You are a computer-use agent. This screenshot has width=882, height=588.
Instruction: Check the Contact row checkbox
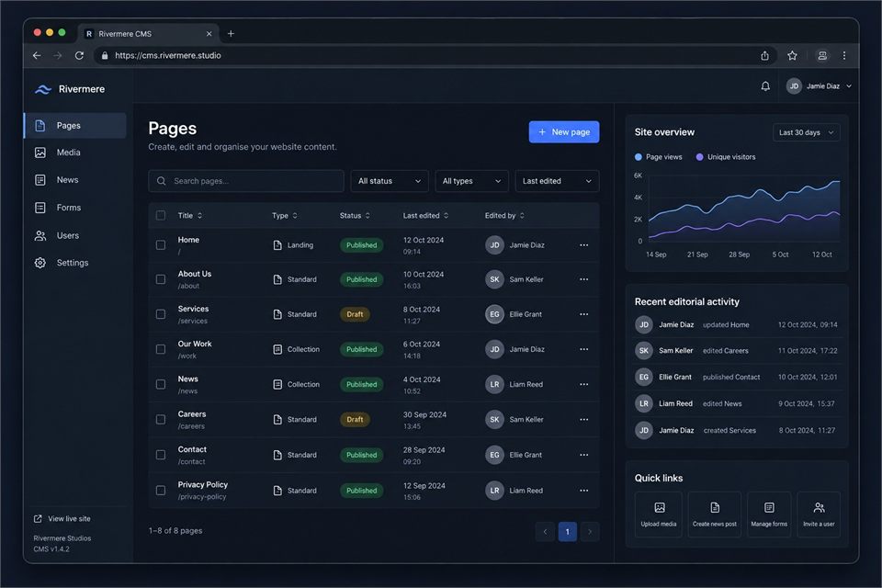[161, 455]
